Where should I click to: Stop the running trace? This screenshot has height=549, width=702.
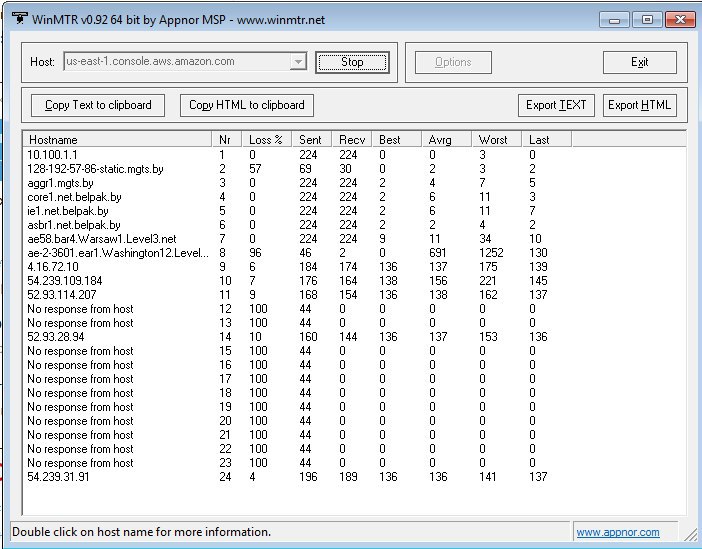click(x=352, y=62)
